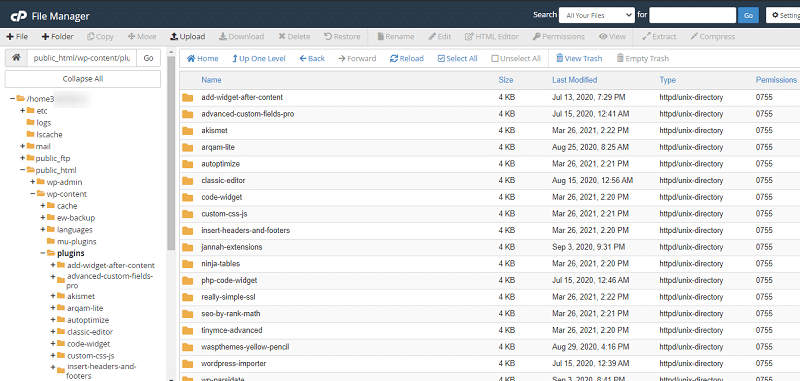
Task: Navigate Back in file browser
Action: 312,59
